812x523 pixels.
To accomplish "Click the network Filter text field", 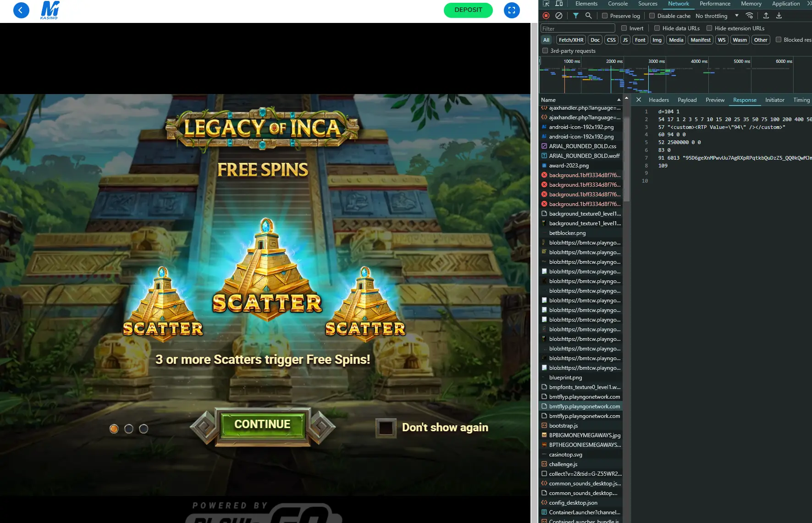I will coord(578,28).
